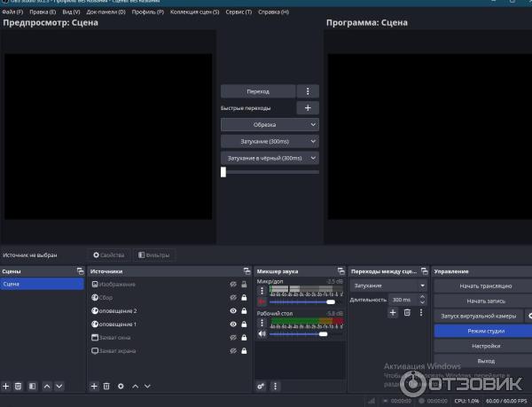Image resolution: width=532 pixels, height=407 pixels.
Task: Add a quick transition with plus
Action: coord(308,108)
